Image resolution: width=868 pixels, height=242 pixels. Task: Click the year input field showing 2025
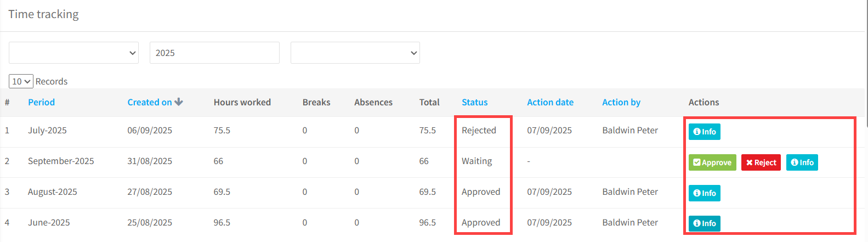[x=214, y=53]
